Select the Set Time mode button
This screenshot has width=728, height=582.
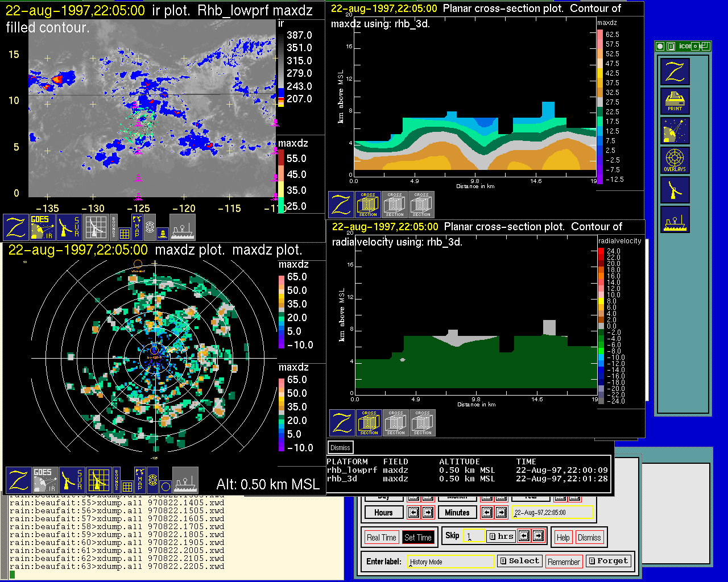pos(418,537)
